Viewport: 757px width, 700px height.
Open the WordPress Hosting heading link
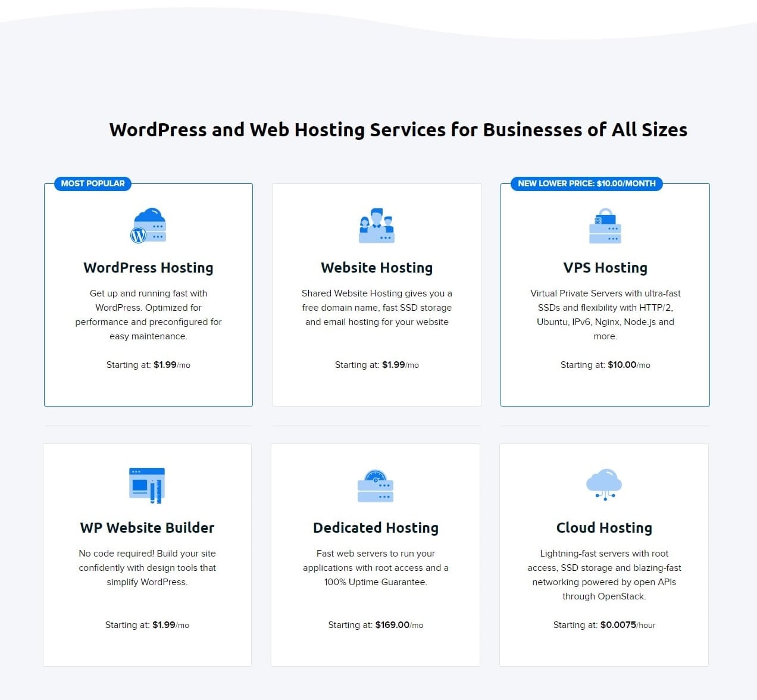(x=148, y=267)
